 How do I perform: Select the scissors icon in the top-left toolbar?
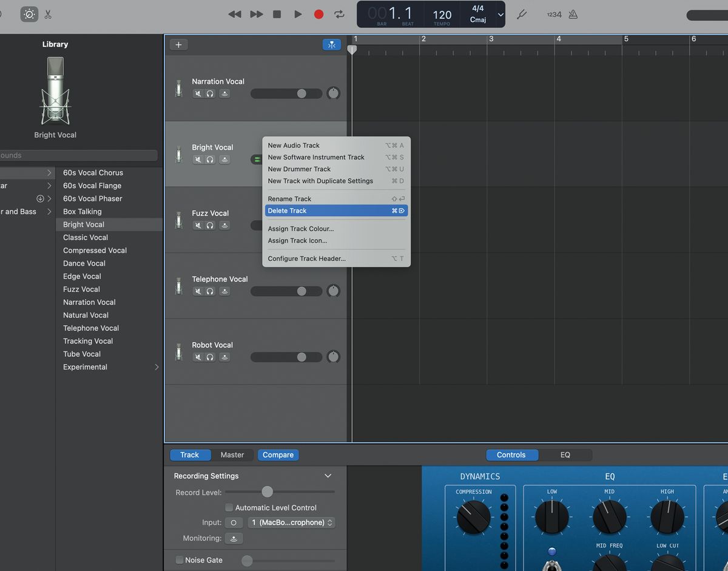pos(47,14)
